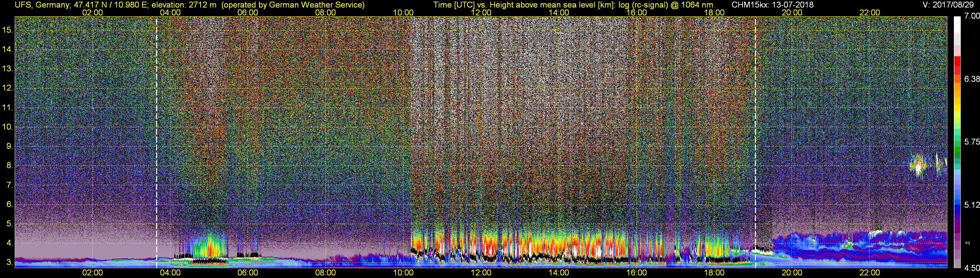Click the '9.' km height label

[9, 146]
